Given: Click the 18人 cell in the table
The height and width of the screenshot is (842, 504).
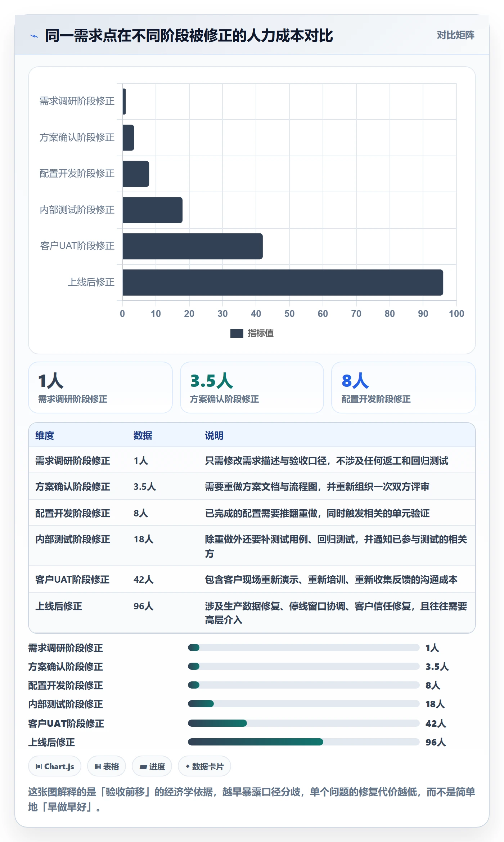Looking at the screenshot, I should pyautogui.click(x=144, y=539).
